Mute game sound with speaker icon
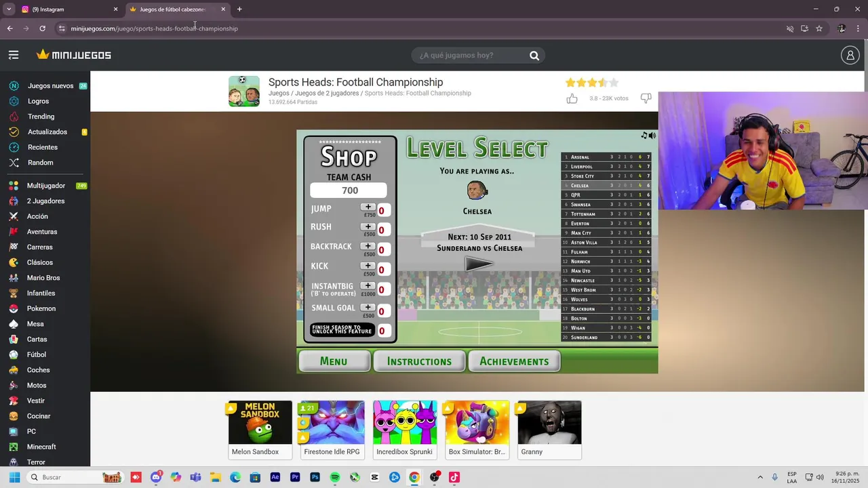868x488 pixels. (x=652, y=136)
